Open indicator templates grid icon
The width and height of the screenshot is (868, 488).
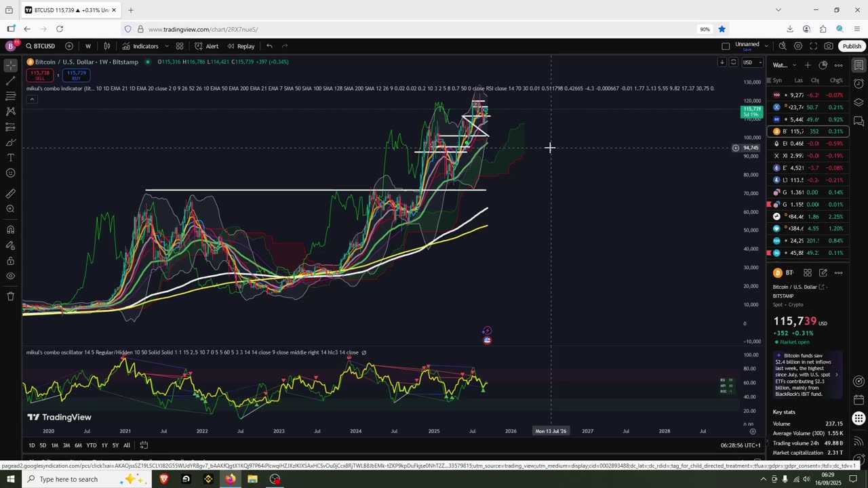pyautogui.click(x=180, y=46)
